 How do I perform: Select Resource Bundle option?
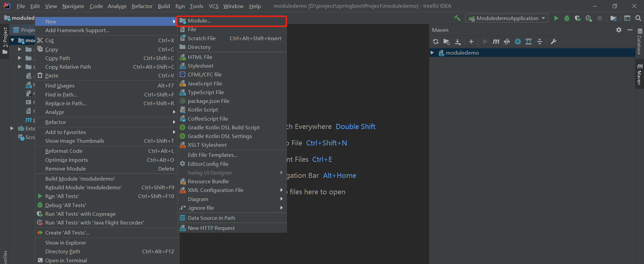tap(232, 181)
